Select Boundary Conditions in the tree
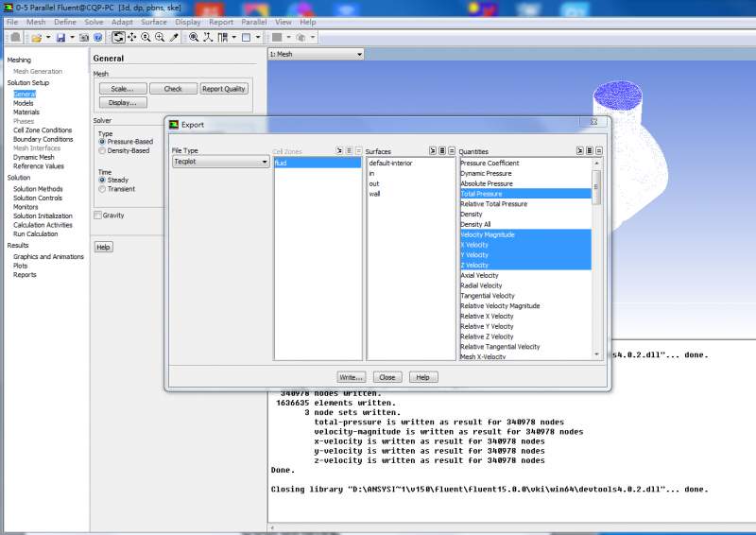Image resolution: width=756 pixels, height=535 pixels. [43, 139]
